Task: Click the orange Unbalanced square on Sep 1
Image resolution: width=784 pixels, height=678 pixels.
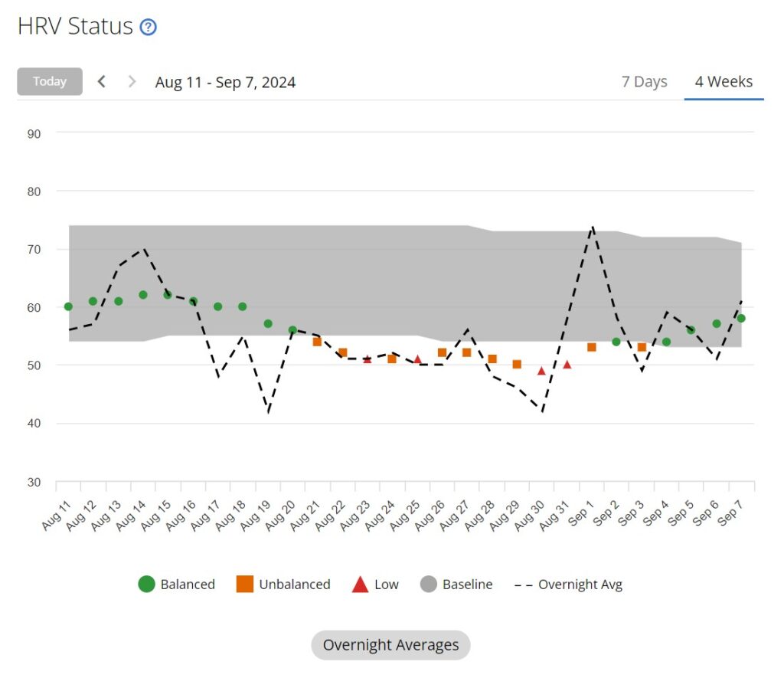Action: tap(591, 347)
